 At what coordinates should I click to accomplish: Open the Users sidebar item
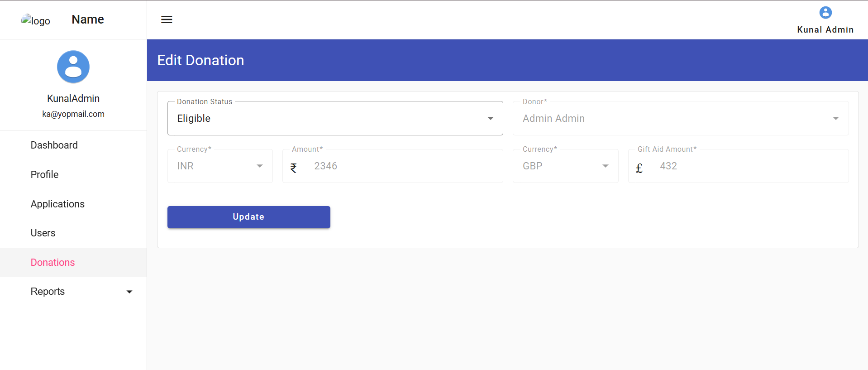tap(43, 233)
